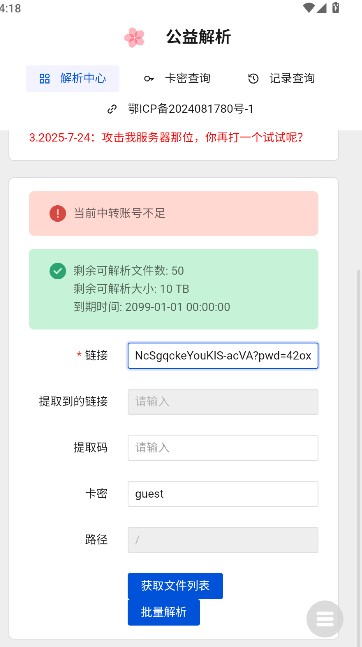Screen dimensions: 362x647
Task: Click the 提取码 input field
Action: coord(223,448)
